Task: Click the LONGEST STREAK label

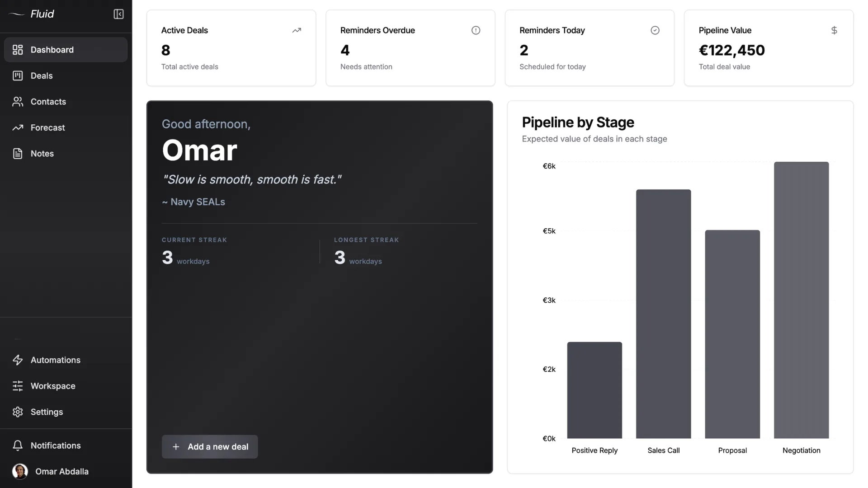Action: pos(366,240)
